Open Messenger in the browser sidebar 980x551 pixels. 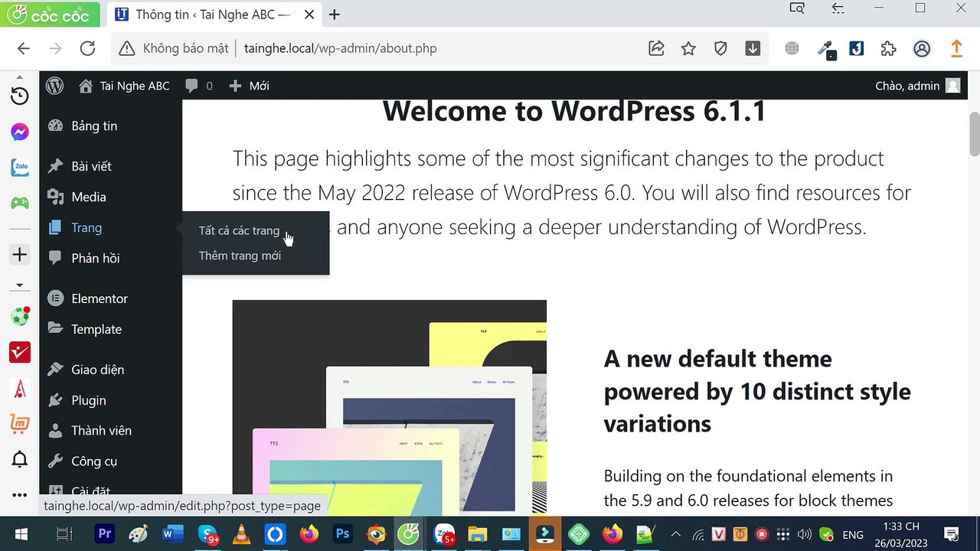(20, 132)
